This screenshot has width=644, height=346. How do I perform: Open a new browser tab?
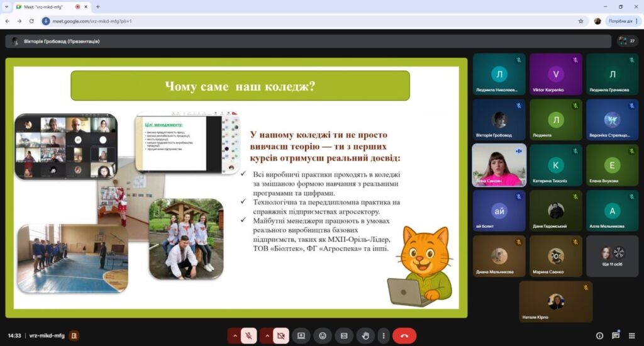click(97, 6)
